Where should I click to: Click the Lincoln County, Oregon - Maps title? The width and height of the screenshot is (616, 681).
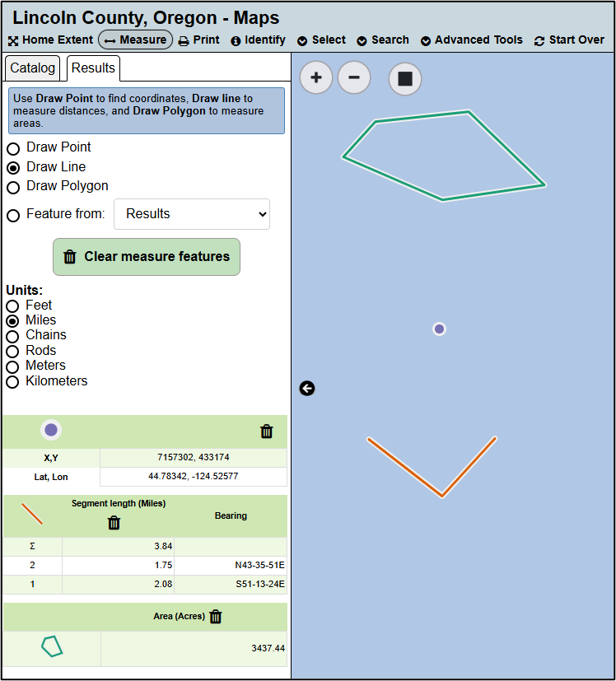point(146,18)
